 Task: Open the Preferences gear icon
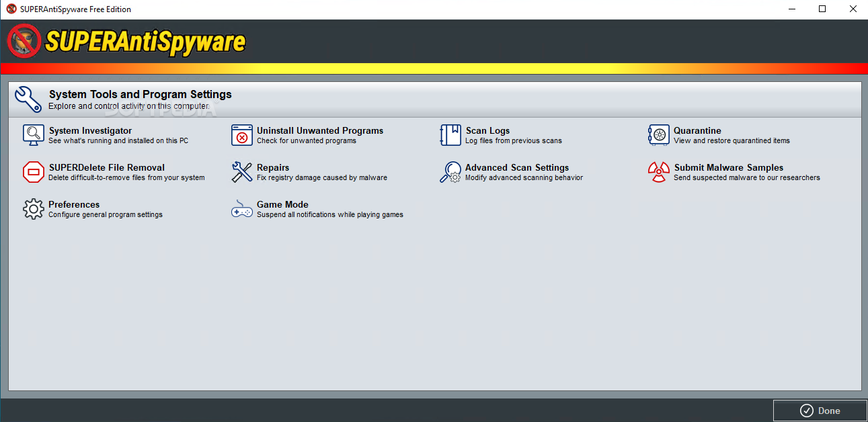[33, 209]
